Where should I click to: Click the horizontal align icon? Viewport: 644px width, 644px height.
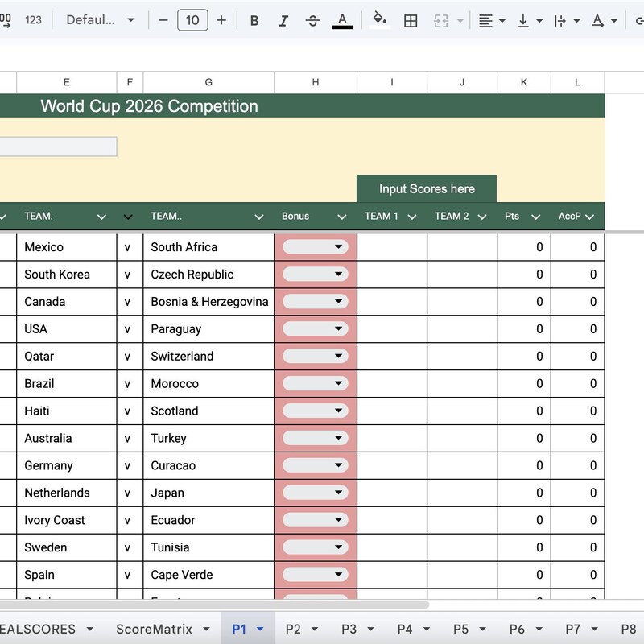[x=485, y=20]
